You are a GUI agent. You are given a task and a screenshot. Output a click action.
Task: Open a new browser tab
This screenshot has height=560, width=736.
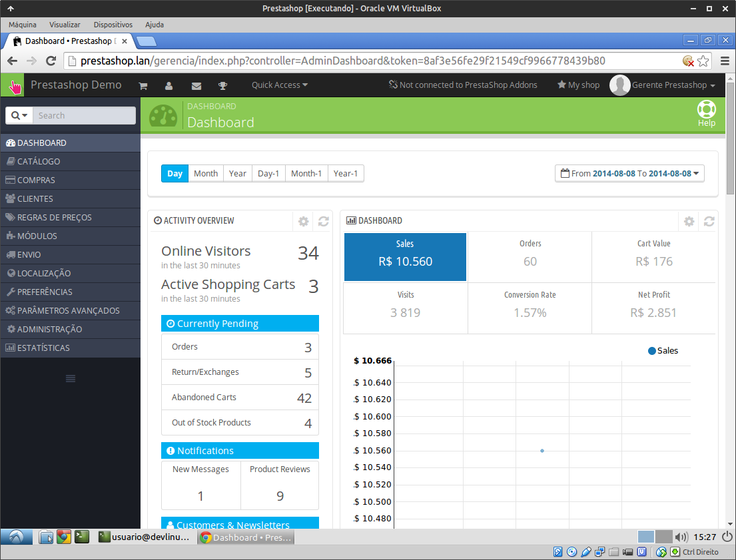click(x=146, y=42)
